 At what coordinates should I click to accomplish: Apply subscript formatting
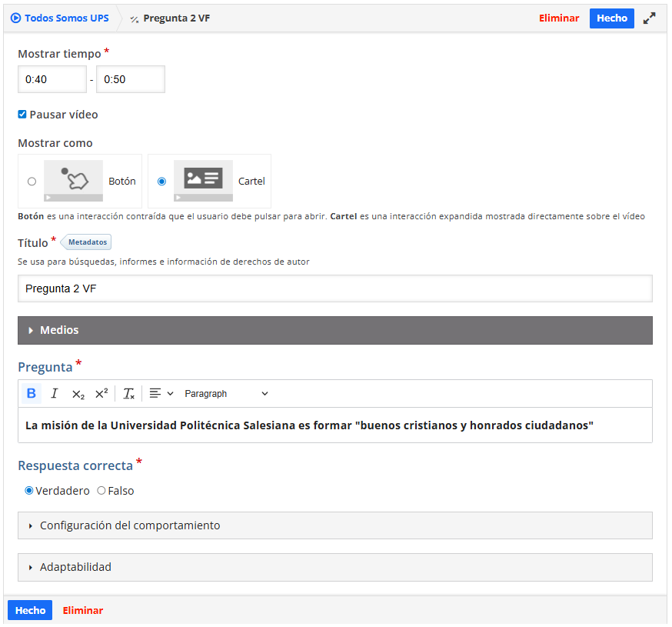coord(78,394)
